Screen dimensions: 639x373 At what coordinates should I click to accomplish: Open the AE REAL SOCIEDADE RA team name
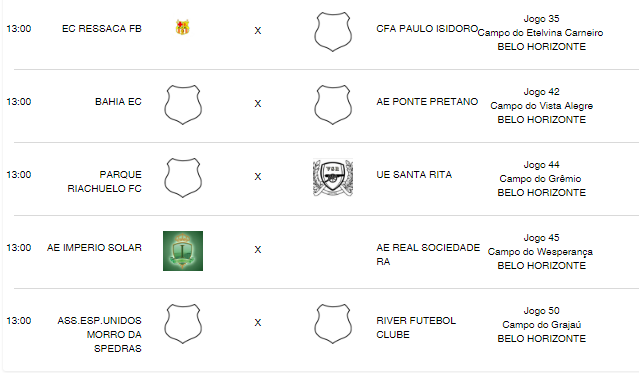[428, 254]
